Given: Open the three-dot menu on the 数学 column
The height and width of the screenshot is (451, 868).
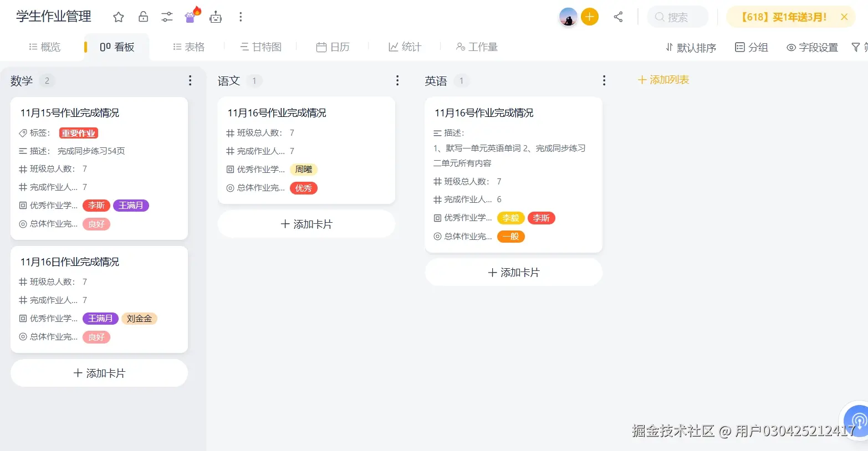Looking at the screenshot, I should (190, 80).
